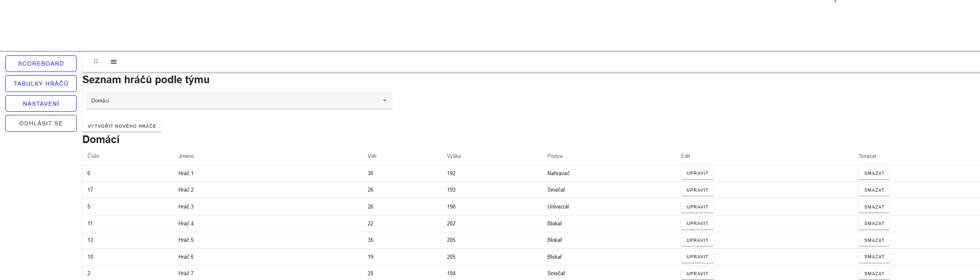Edit Hráč 5 via Upravit
980x280 pixels.
(697, 240)
